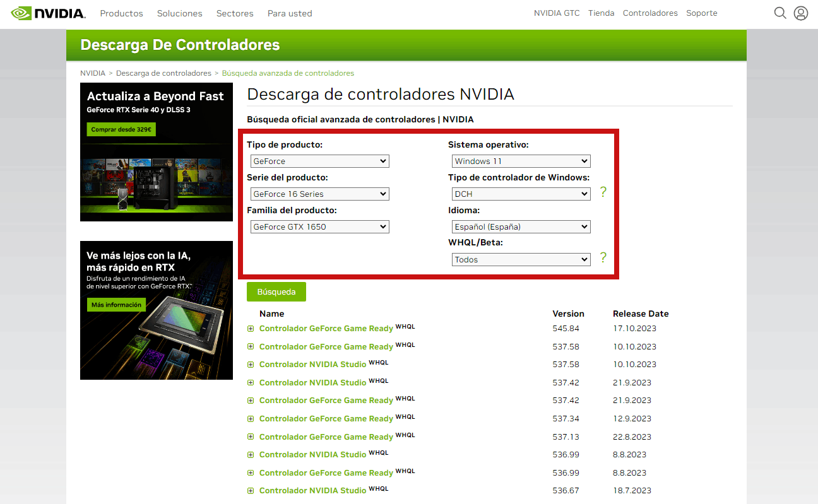
Task: Click Búsqueda avanzada de controladores breadcrumb
Action: [x=288, y=73]
